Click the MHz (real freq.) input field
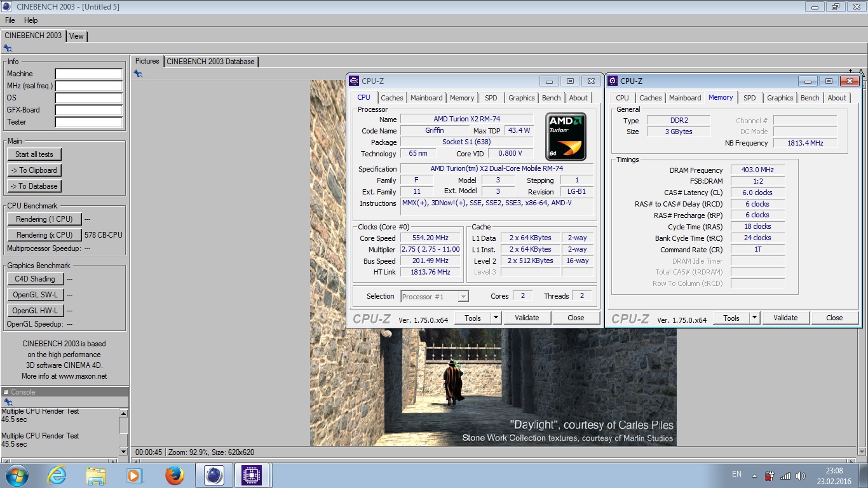 click(88, 86)
